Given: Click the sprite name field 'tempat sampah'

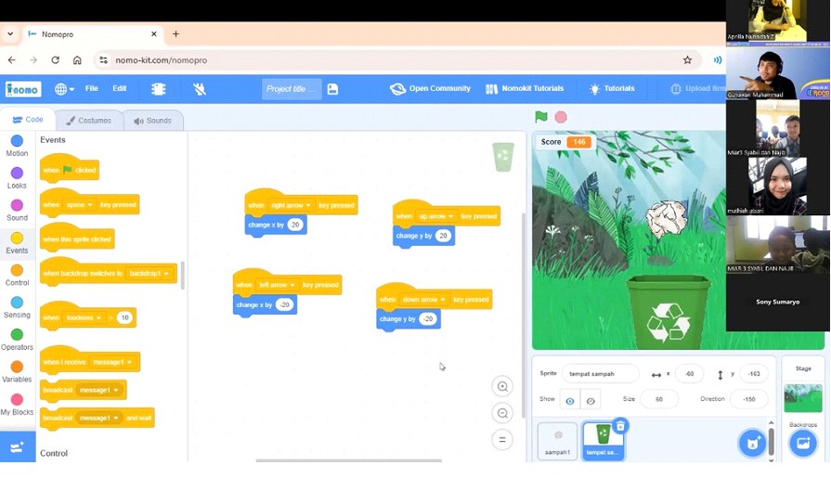Looking at the screenshot, I should [600, 374].
